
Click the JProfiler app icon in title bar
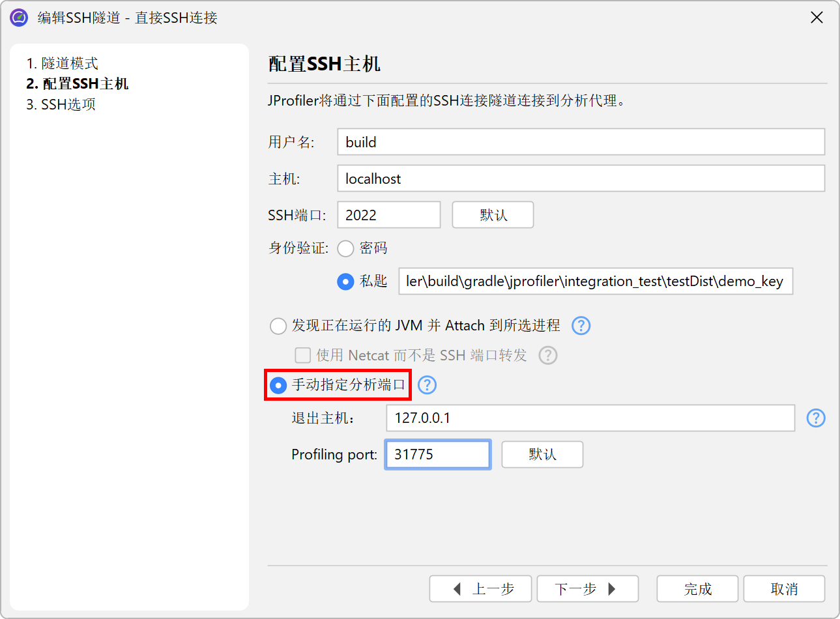[x=19, y=18]
